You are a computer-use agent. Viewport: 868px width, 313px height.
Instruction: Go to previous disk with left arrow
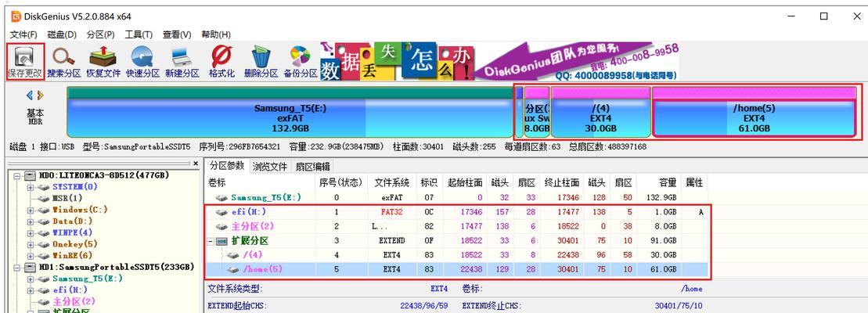[x=29, y=95]
